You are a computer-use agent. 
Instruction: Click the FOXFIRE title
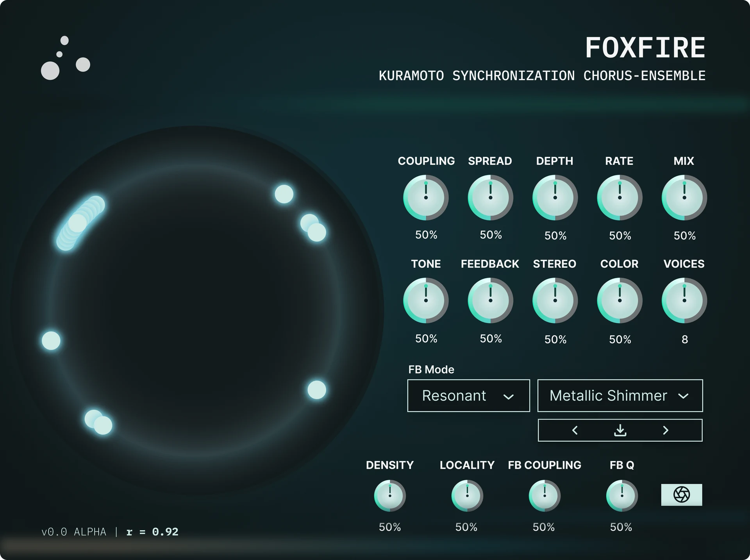pyautogui.click(x=645, y=48)
